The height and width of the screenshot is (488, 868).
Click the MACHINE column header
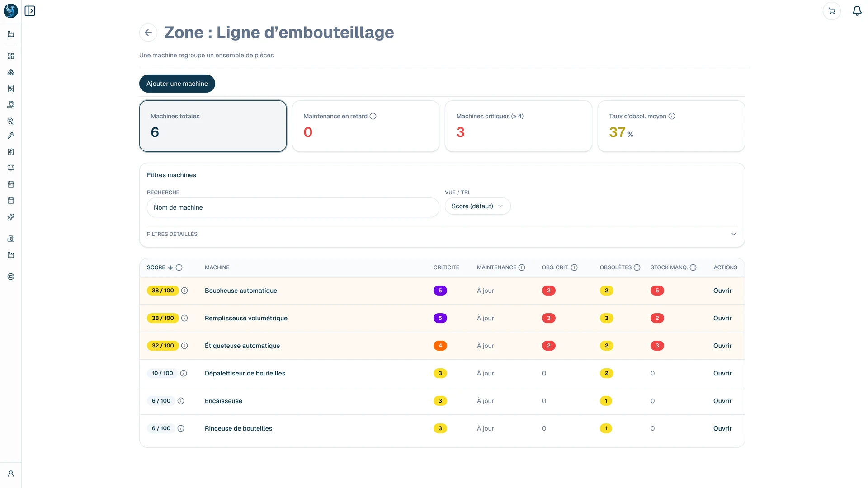coord(217,267)
